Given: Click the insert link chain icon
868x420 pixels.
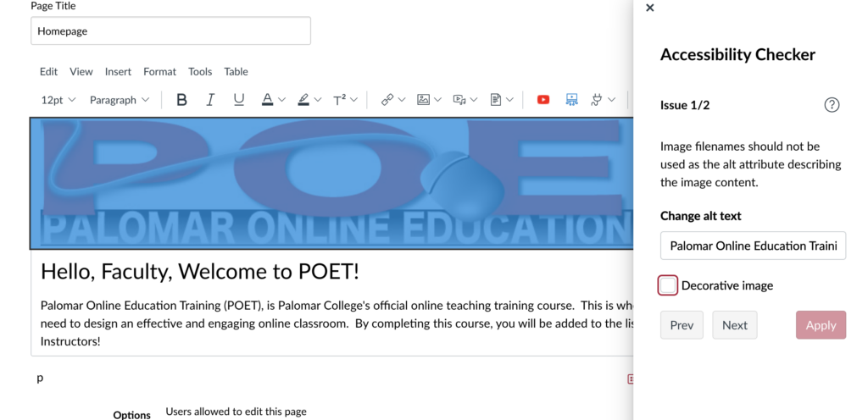Looking at the screenshot, I should click(387, 100).
